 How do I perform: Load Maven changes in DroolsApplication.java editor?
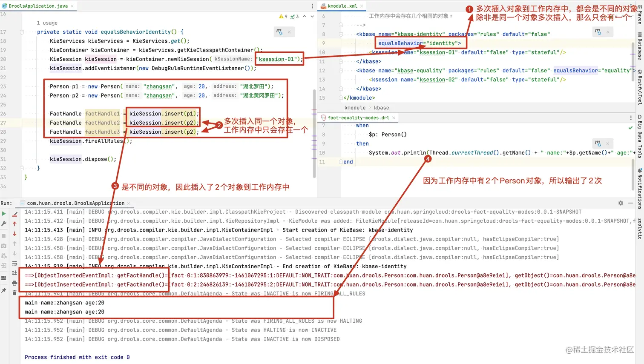pyautogui.click(x=279, y=32)
